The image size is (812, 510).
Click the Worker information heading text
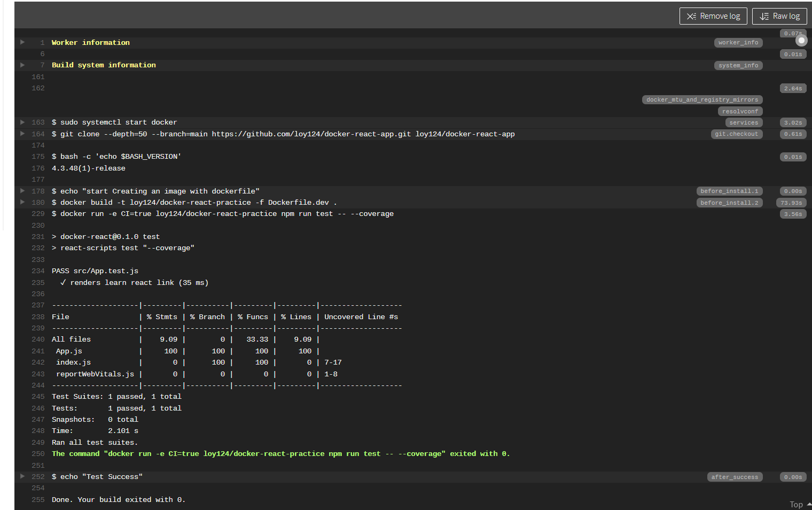coord(91,43)
